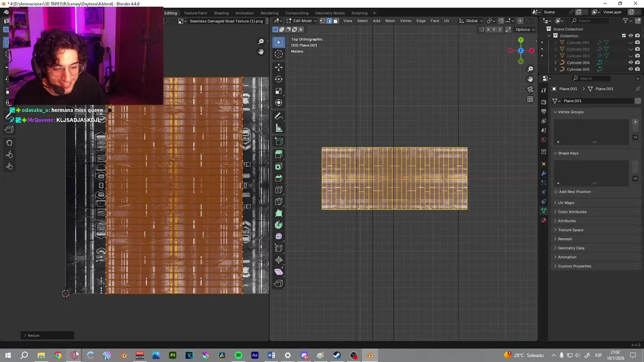Select the Shear tool

279,271
